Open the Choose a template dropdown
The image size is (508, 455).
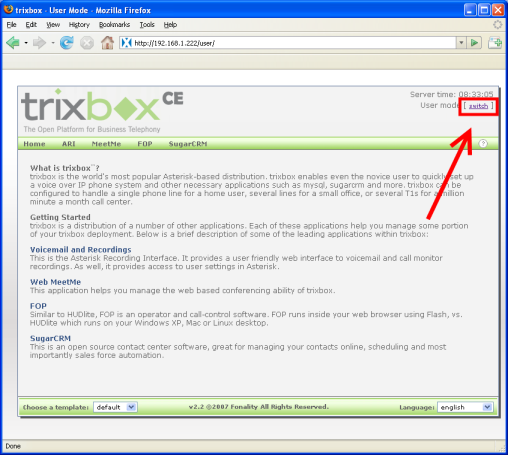tap(115, 407)
